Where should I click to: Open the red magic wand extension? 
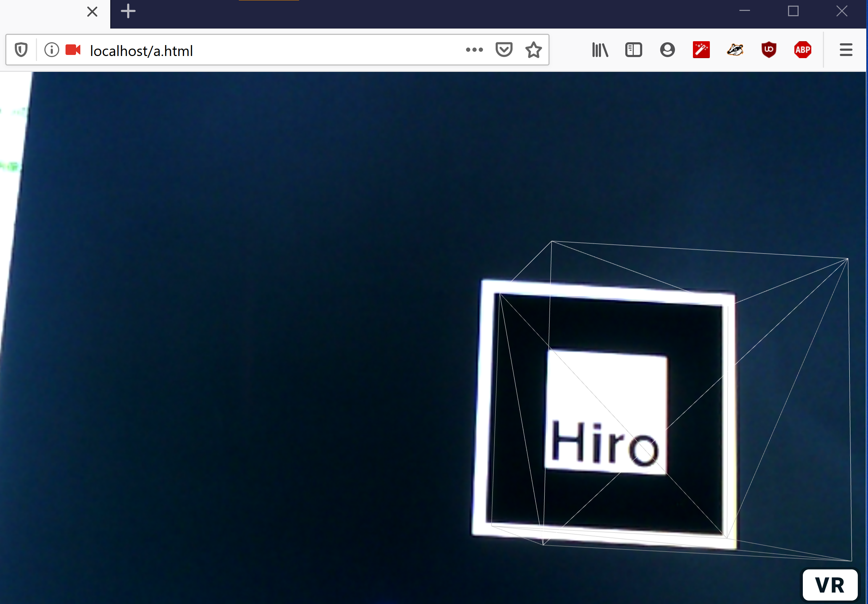click(x=701, y=50)
